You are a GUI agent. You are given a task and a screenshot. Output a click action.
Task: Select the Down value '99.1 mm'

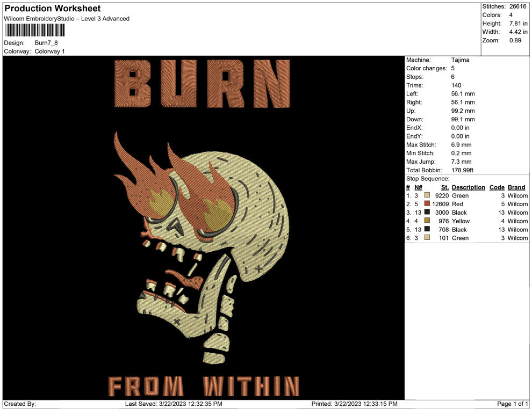(x=463, y=119)
